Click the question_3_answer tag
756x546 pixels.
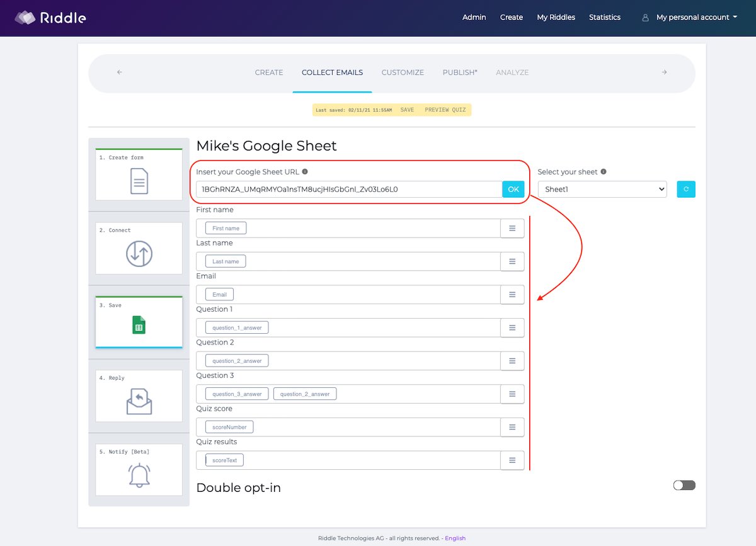click(x=237, y=394)
